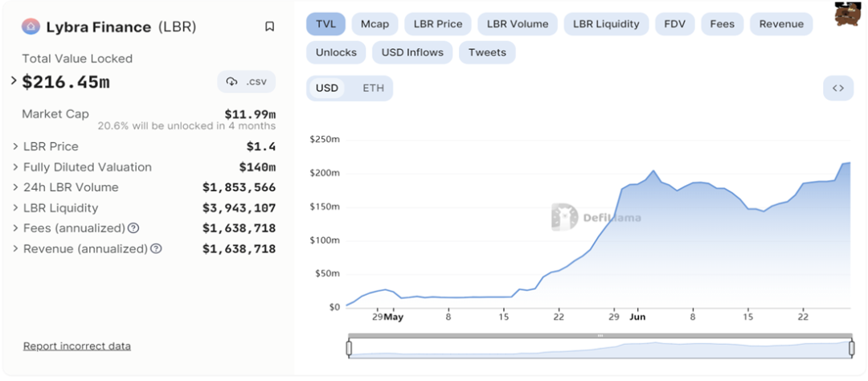Enable the Mcap chart toggle
868x381 pixels.
pos(375,24)
